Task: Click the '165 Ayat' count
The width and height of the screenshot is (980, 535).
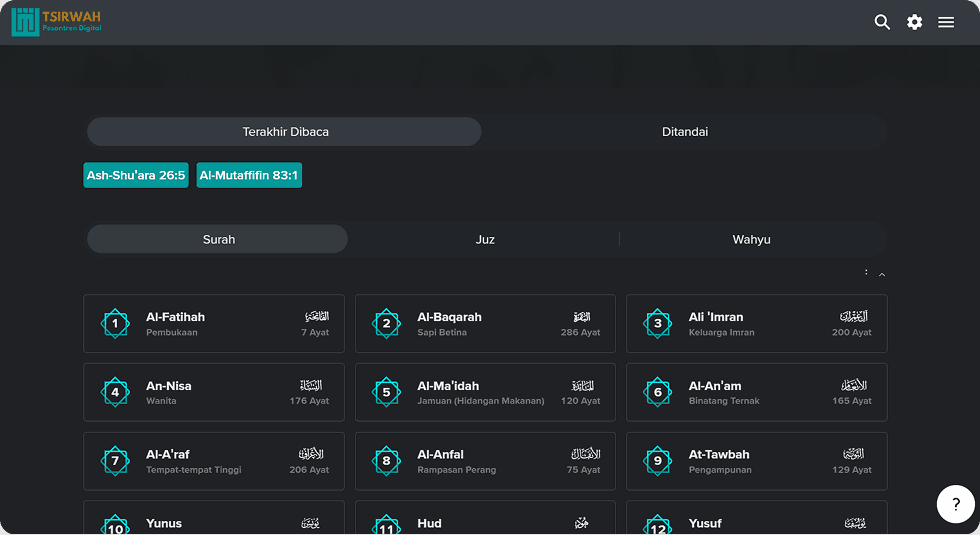Action: (852, 401)
